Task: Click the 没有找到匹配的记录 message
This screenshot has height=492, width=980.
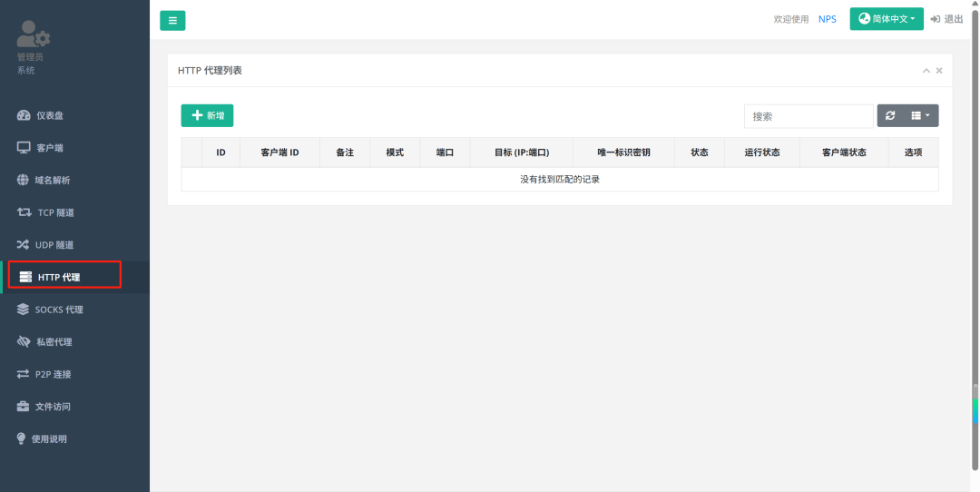Action: coord(560,180)
